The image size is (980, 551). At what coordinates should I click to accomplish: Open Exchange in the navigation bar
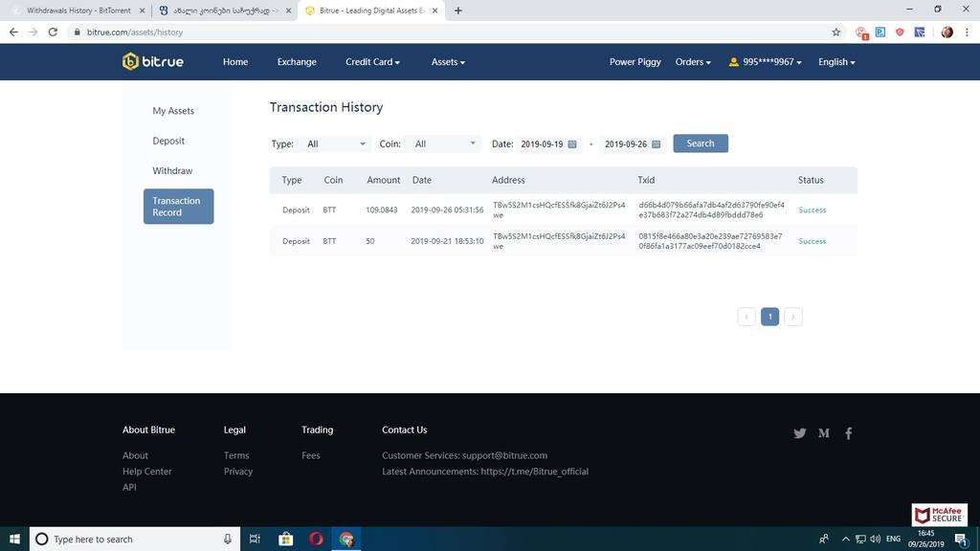tap(297, 62)
